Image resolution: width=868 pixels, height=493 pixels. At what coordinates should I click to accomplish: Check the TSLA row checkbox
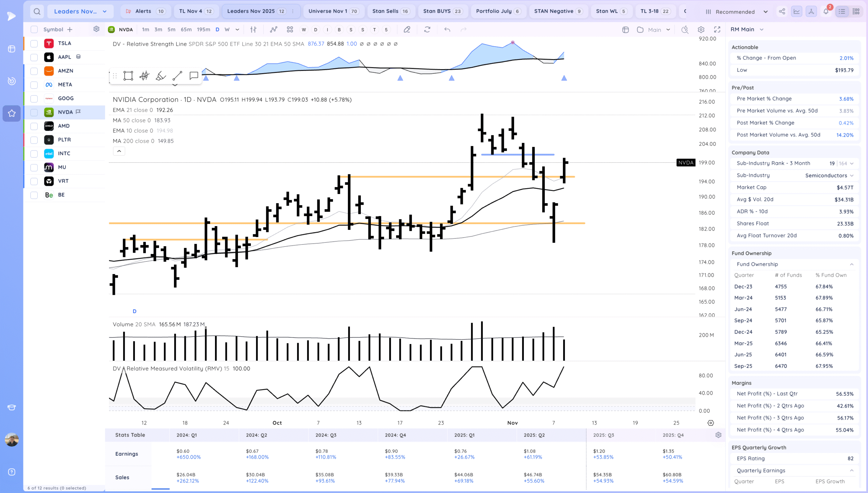[34, 43]
